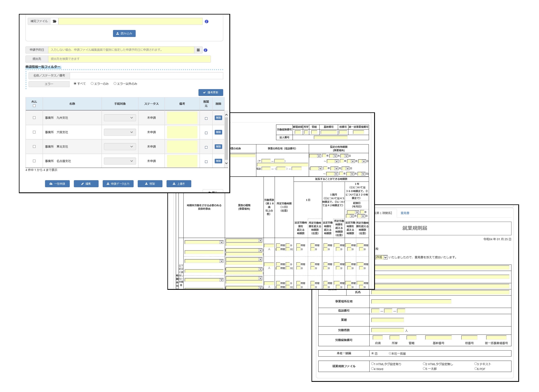Select 2 HTMLタグ設定無し file option
The height and width of the screenshot is (392, 539).
pos(424,364)
